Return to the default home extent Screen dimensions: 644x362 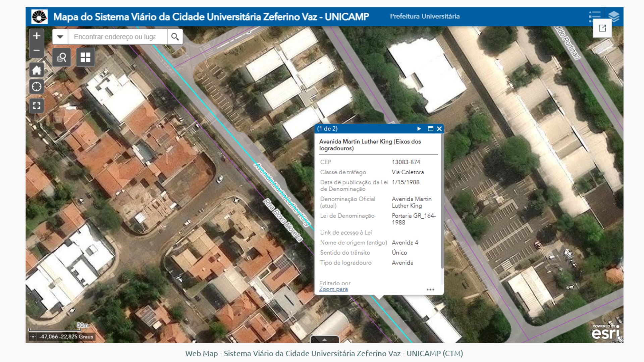pyautogui.click(x=37, y=70)
